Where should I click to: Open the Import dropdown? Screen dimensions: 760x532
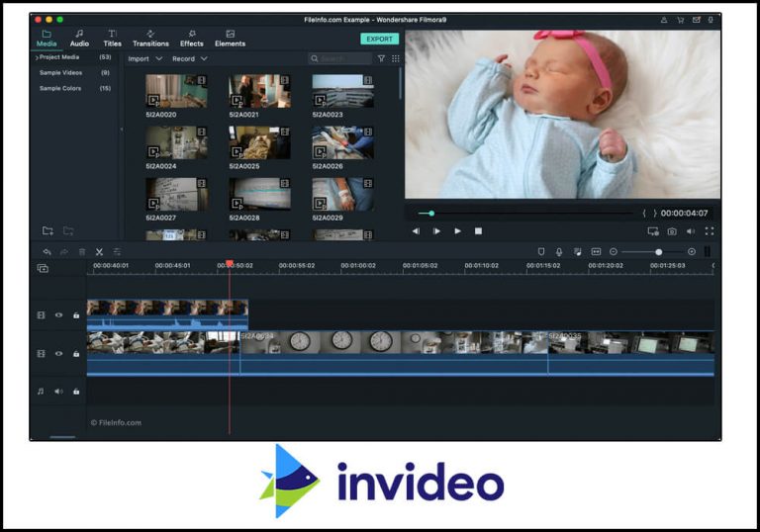tap(144, 58)
